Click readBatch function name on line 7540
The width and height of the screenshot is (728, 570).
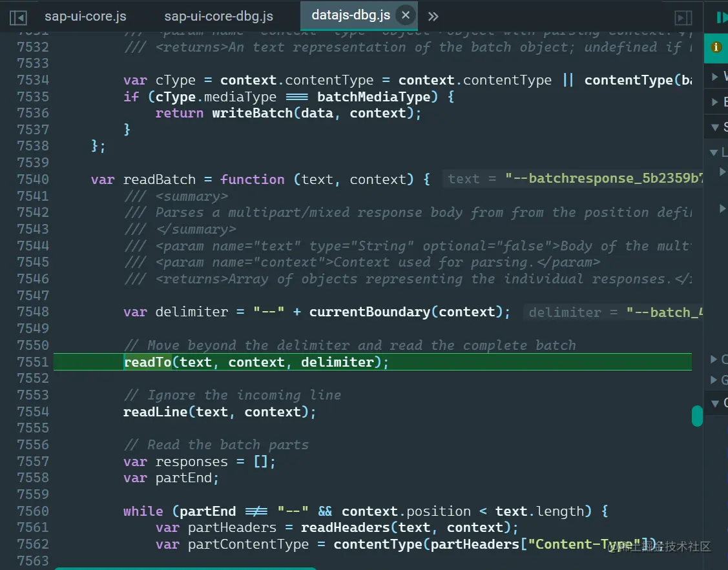[160, 179]
